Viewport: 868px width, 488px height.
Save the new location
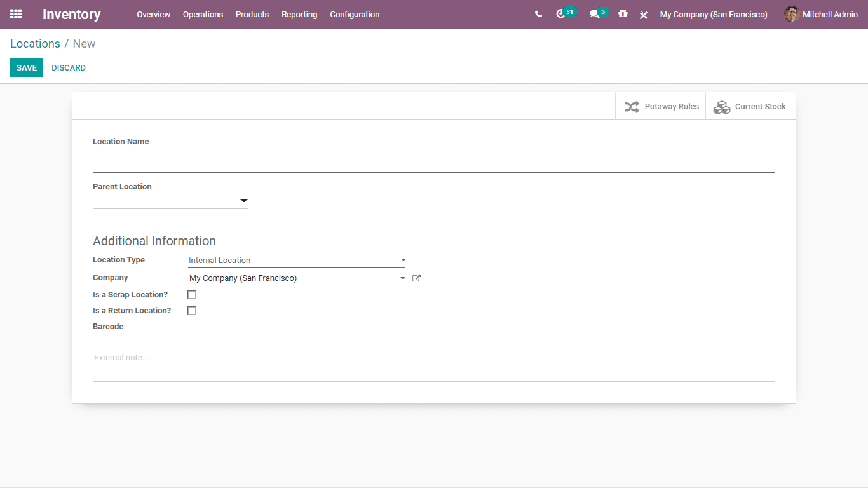27,67
